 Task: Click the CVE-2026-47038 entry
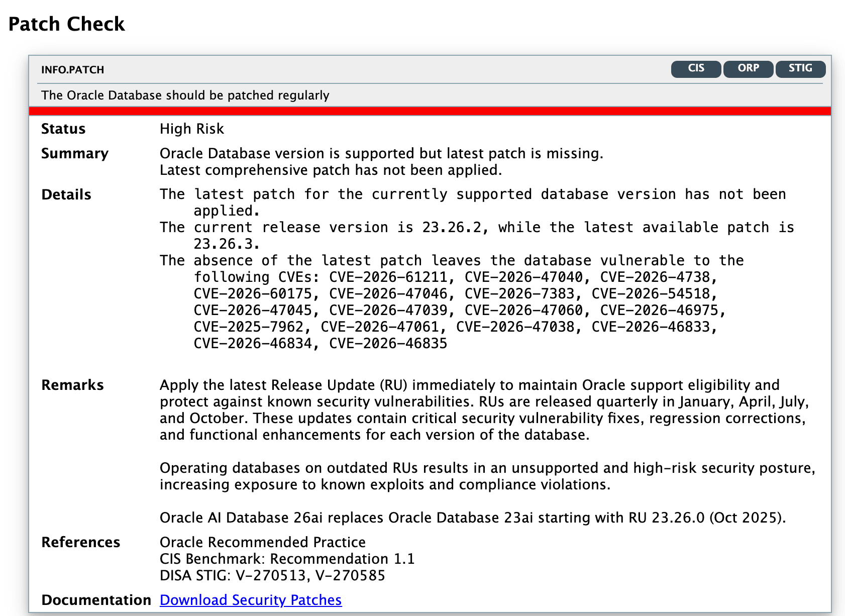click(515, 327)
